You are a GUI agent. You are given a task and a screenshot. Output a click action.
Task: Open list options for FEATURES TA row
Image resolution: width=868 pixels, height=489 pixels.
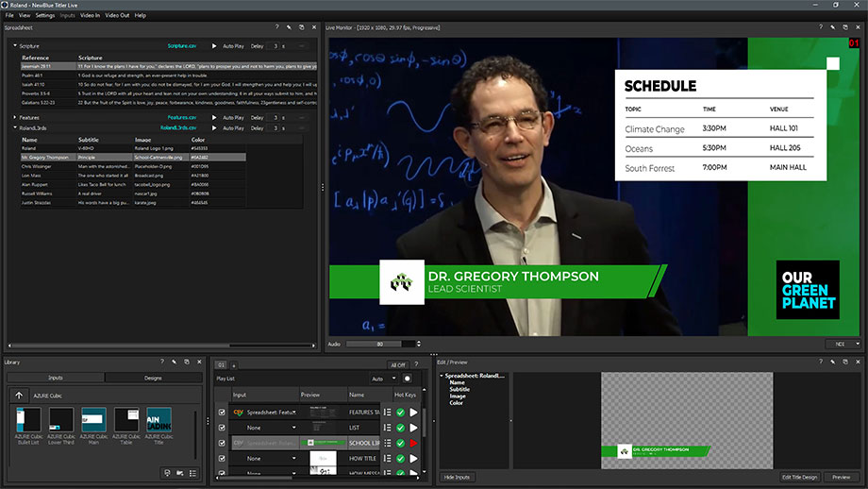[387, 412]
